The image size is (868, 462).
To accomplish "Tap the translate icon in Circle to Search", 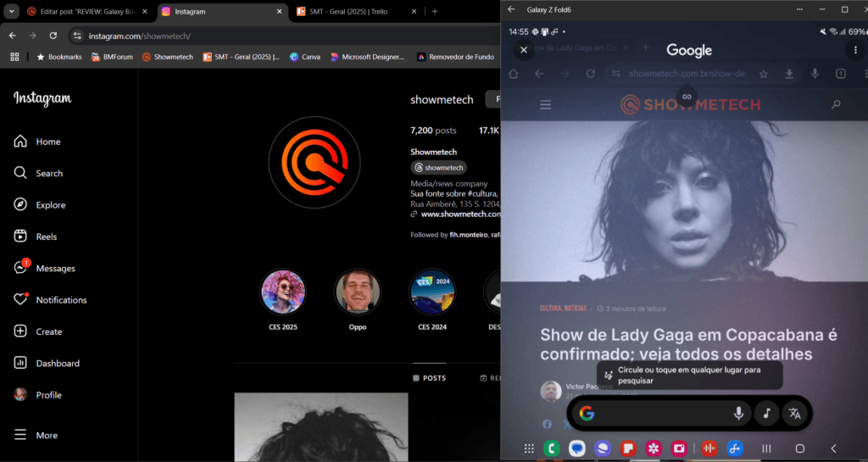I will pyautogui.click(x=795, y=414).
